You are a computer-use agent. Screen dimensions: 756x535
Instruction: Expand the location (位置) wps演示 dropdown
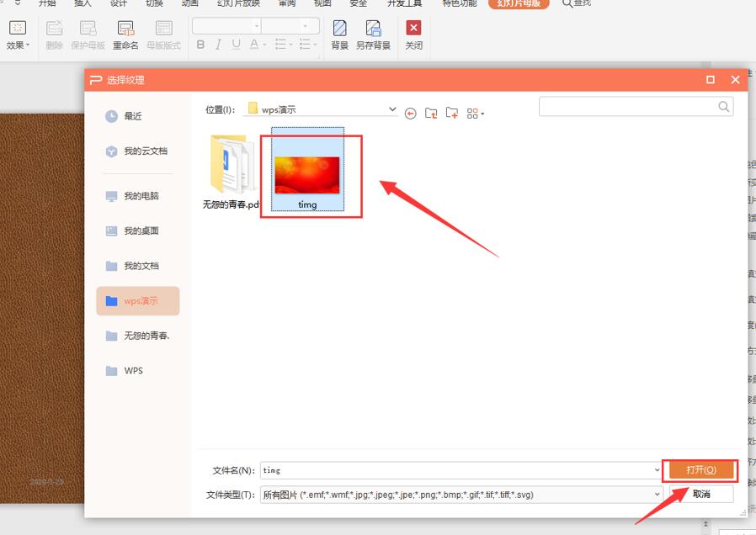[x=392, y=109]
